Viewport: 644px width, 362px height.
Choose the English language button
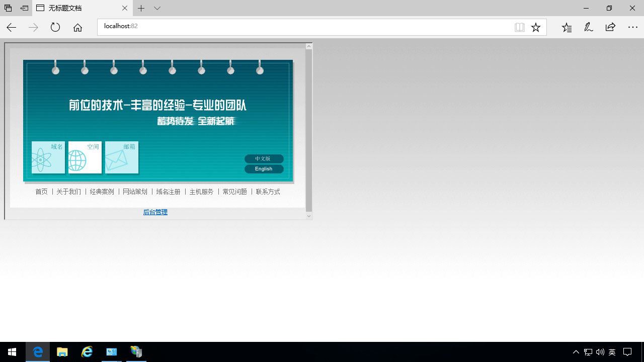pyautogui.click(x=264, y=169)
